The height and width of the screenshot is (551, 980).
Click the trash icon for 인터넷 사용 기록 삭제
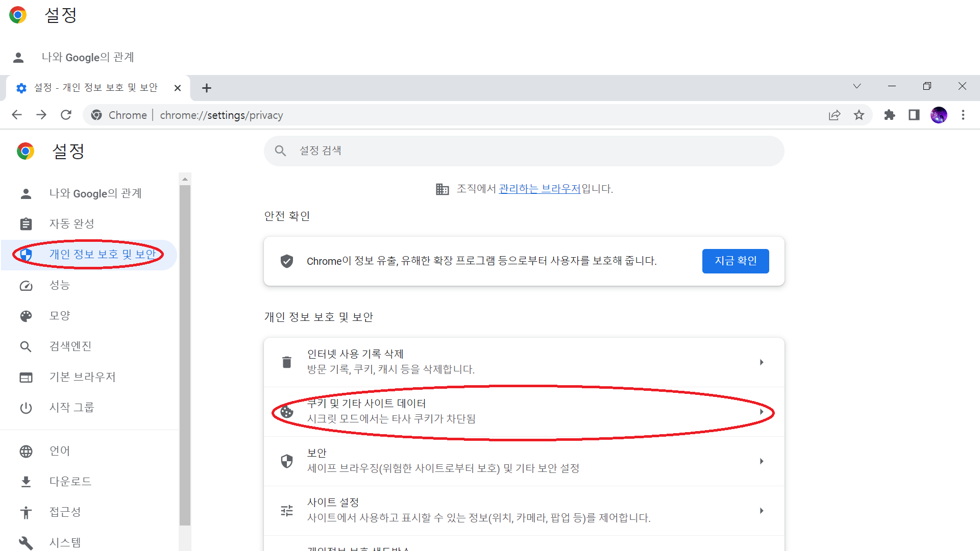(287, 362)
